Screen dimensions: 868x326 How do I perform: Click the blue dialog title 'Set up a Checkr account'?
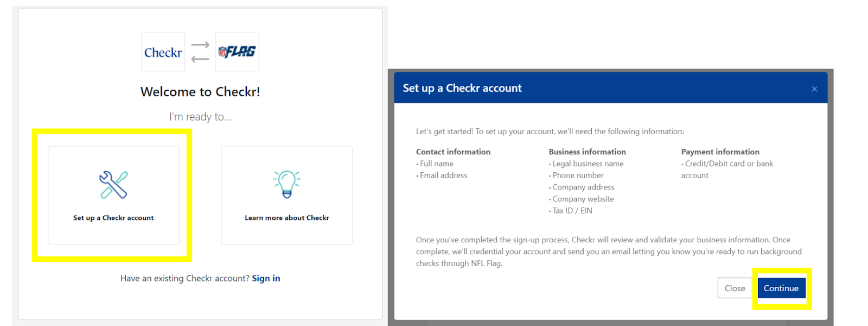tap(462, 88)
